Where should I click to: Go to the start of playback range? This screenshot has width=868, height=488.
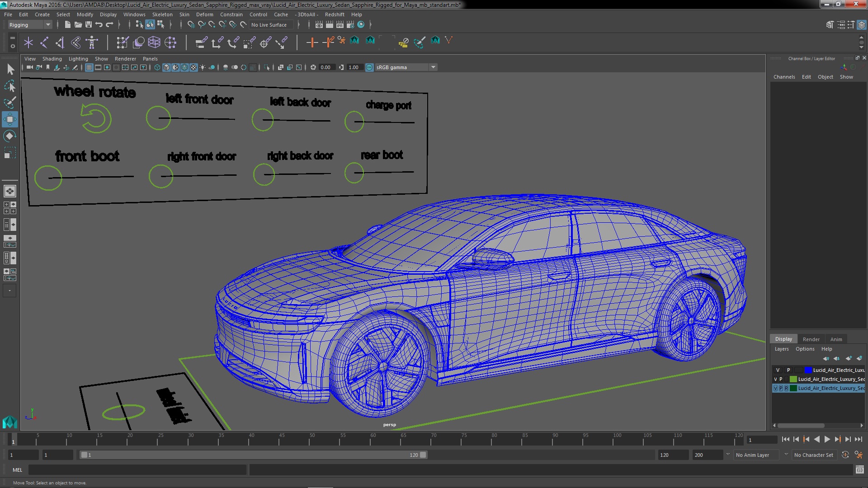[785, 439]
